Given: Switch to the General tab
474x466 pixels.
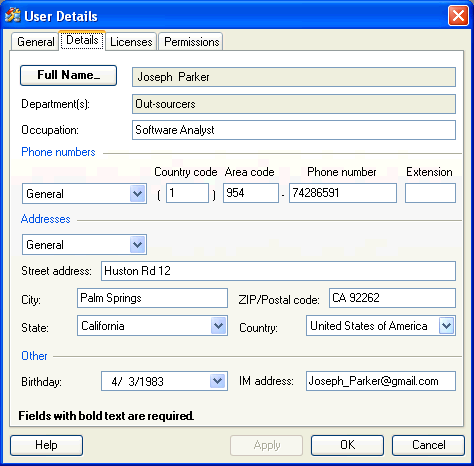Looking at the screenshot, I should pos(35,42).
